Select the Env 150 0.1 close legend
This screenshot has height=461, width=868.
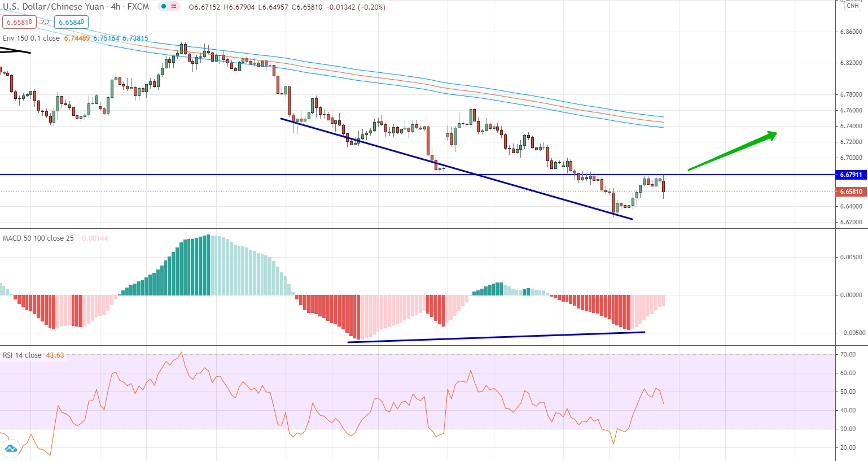tap(31, 38)
